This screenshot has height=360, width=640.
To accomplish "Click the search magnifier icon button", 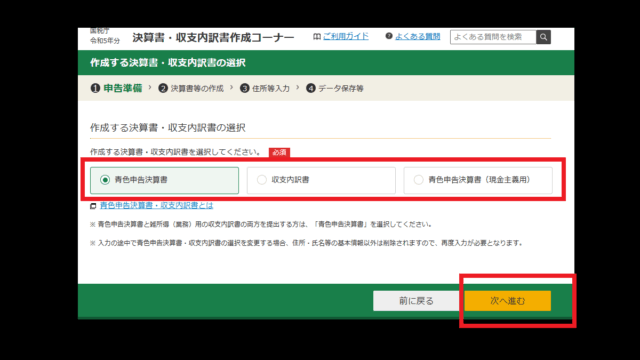I will point(543,37).
